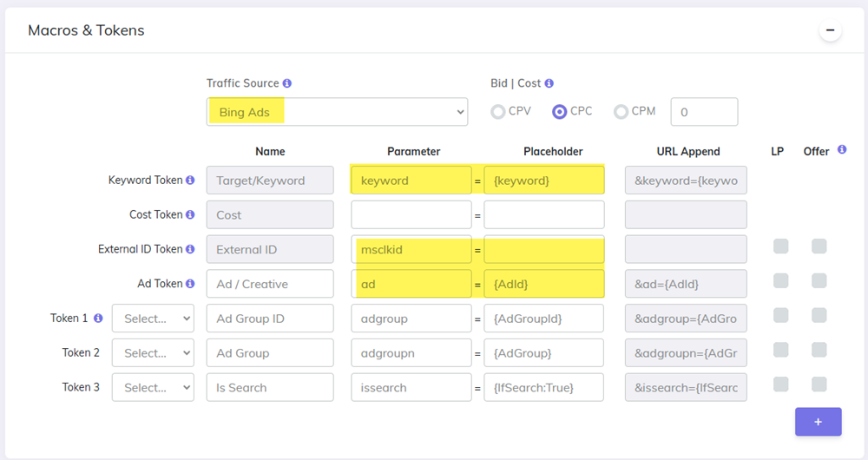The height and width of the screenshot is (460, 868).
Task: Open the Token 2 Select dropdown
Action: pos(153,352)
